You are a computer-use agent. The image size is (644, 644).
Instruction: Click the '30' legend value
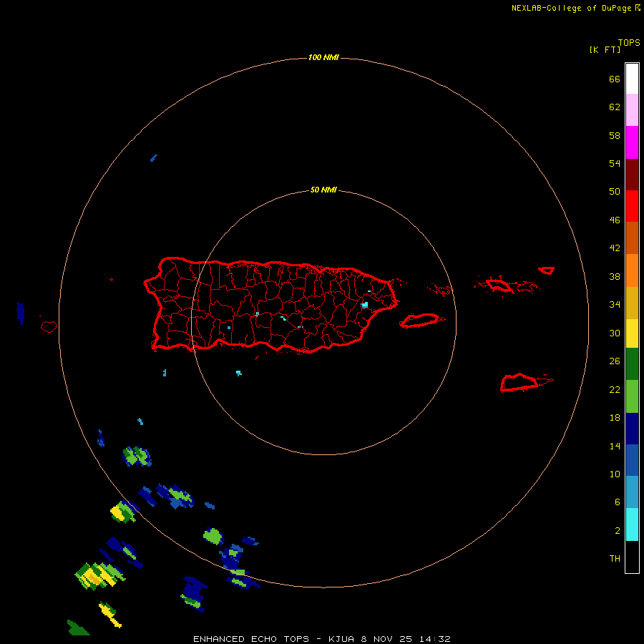pos(615,333)
